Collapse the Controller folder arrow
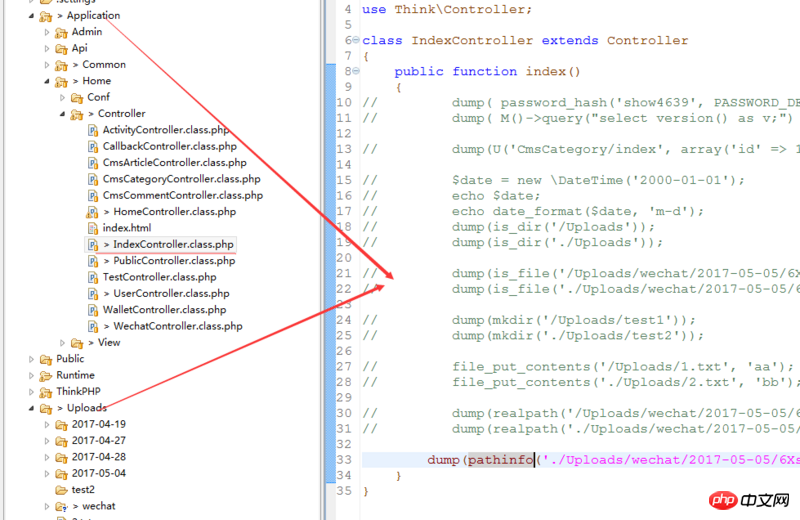The width and height of the screenshot is (800, 520). click(x=62, y=114)
